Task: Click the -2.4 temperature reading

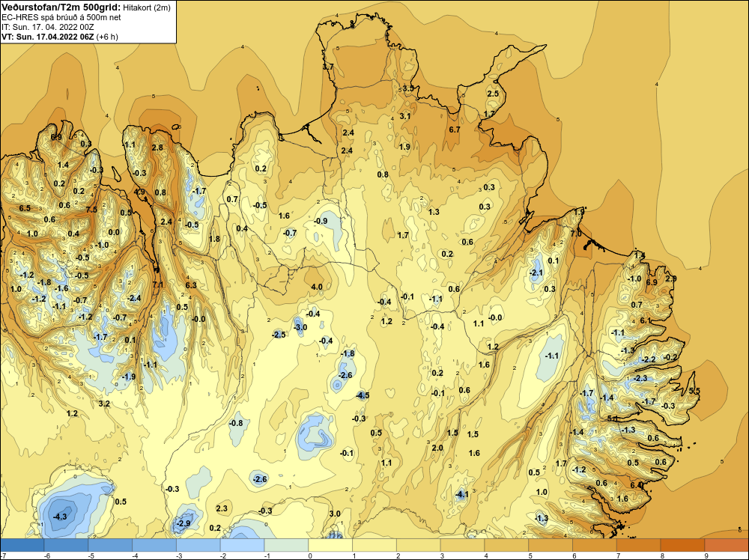Action: click(135, 298)
